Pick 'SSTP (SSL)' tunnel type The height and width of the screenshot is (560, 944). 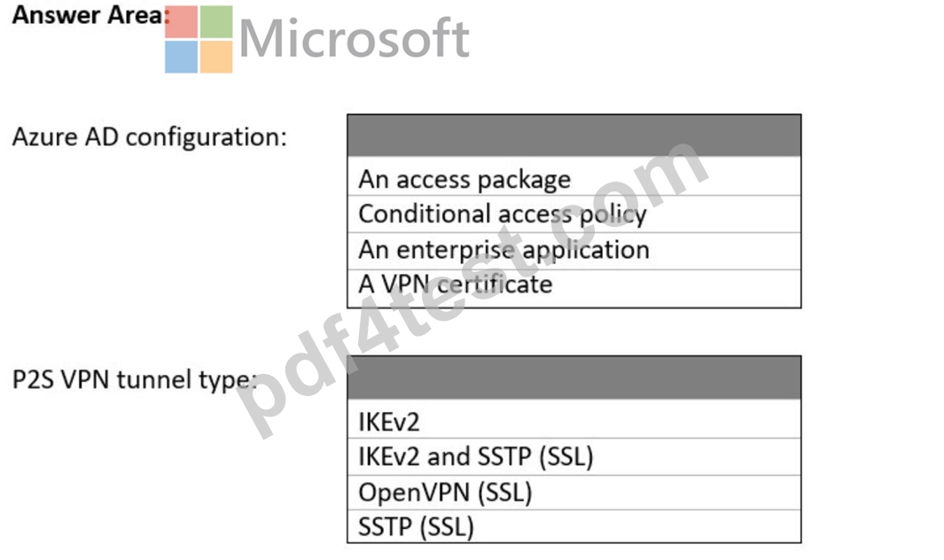click(573, 526)
